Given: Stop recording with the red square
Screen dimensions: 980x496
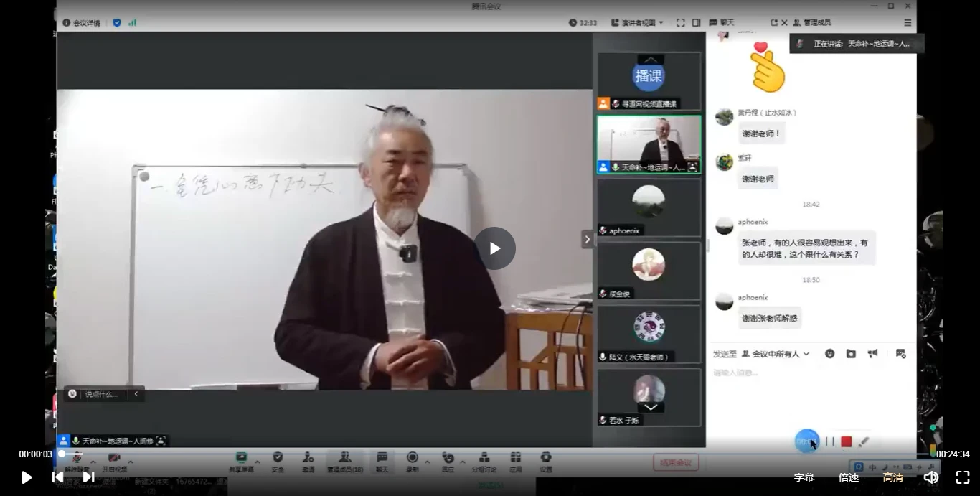Looking at the screenshot, I should click(x=847, y=442).
